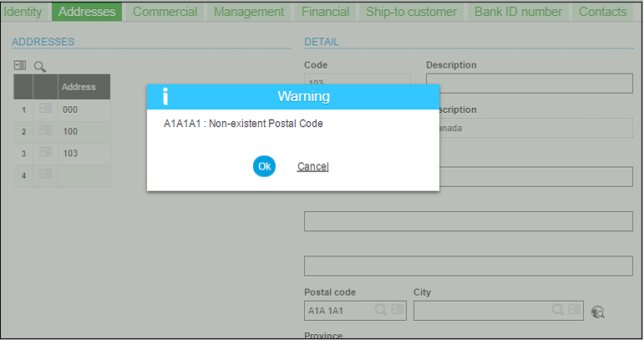Click the Ok button in Warning dialog

[264, 166]
